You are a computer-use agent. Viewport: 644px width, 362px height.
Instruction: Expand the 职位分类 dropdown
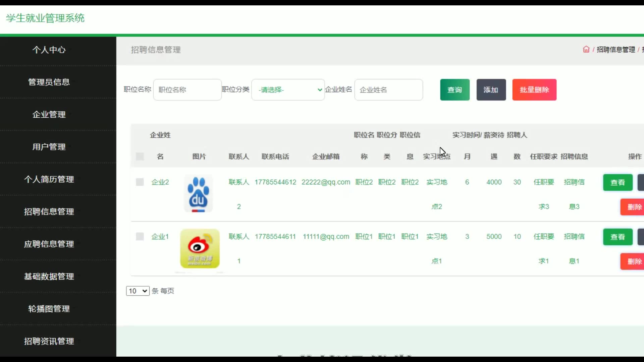pyautogui.click(x=288, y=90)
